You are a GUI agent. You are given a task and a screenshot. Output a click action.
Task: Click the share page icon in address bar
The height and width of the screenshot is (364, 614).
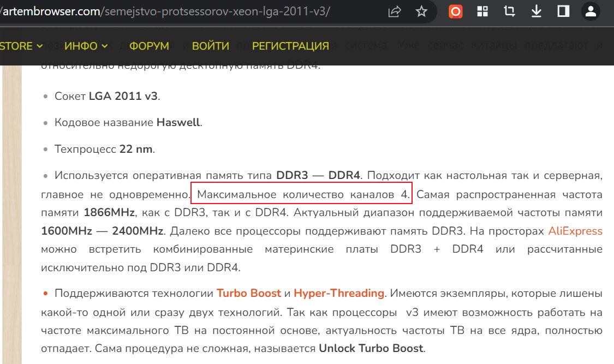[394, 11]
